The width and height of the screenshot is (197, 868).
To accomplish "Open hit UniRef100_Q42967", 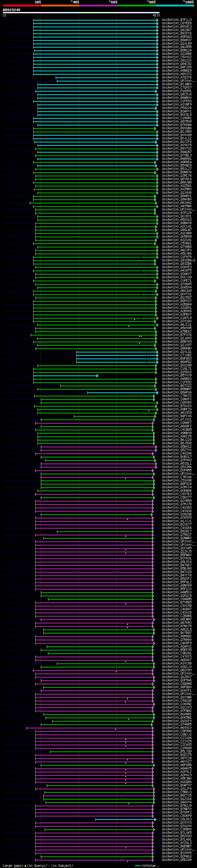I will pos(177,30).
